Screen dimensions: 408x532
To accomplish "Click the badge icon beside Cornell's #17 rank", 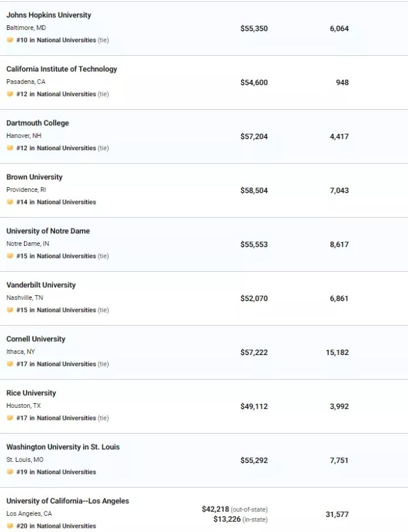I will pyautogui.click(x=10, y=363).
